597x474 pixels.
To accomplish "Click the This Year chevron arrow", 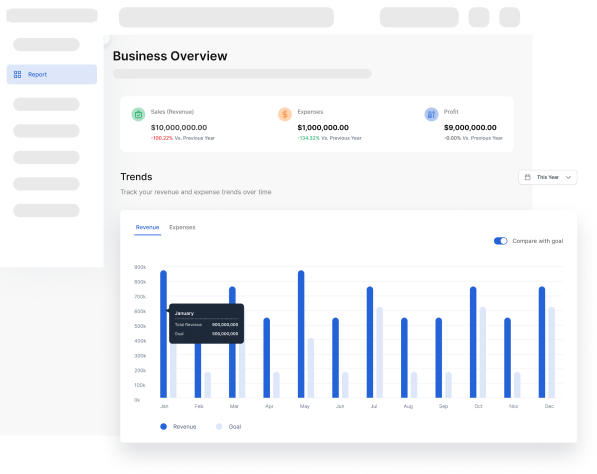I will 568,177.
